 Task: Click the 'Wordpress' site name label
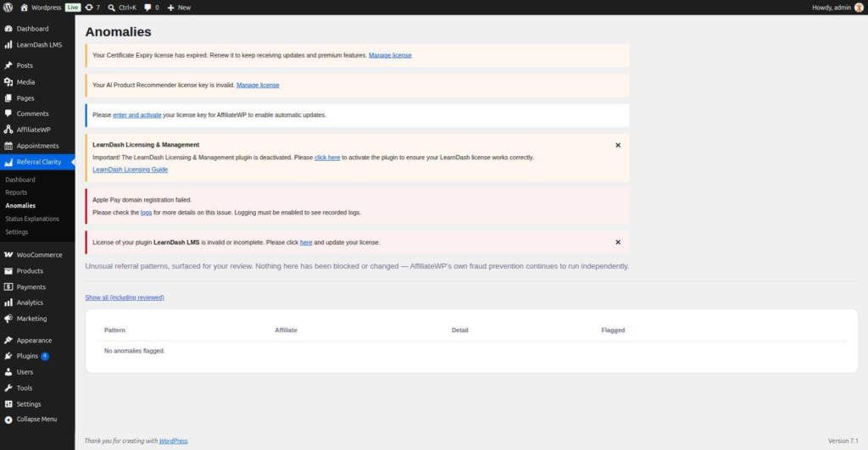[x=47, y=8]
